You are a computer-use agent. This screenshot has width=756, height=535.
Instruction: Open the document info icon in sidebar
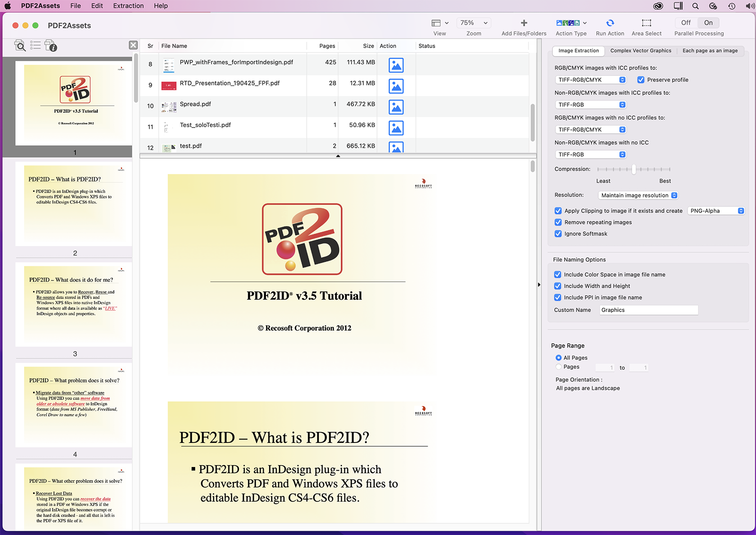point(51,45)
